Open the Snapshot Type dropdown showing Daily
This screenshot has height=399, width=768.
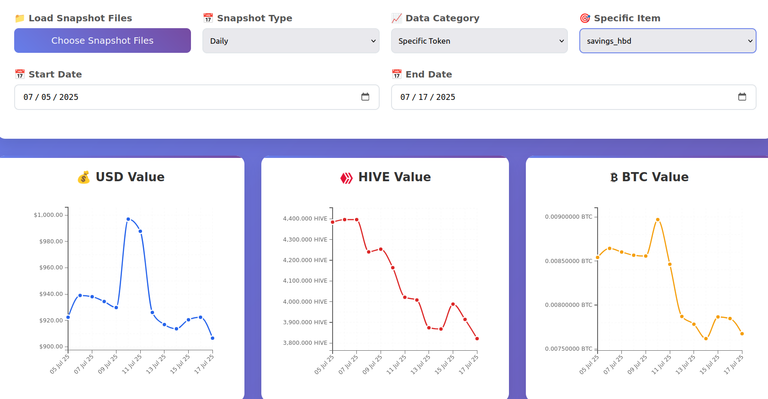[291, 41]
